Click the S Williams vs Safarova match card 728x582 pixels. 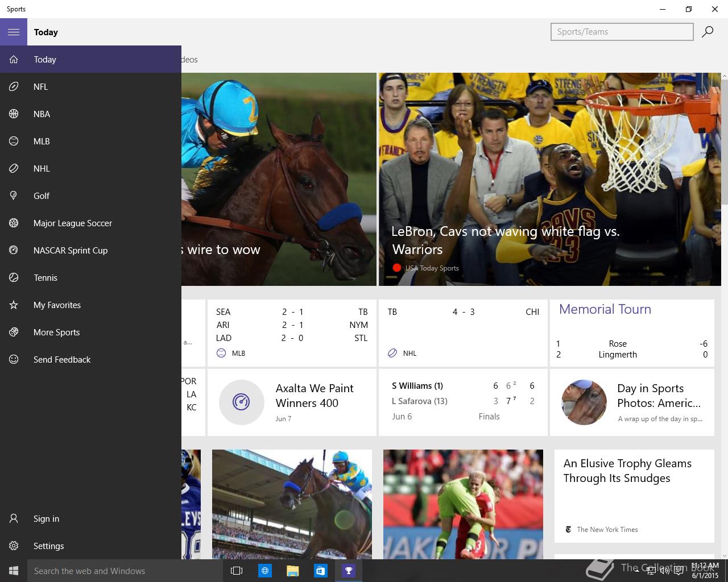463,402
